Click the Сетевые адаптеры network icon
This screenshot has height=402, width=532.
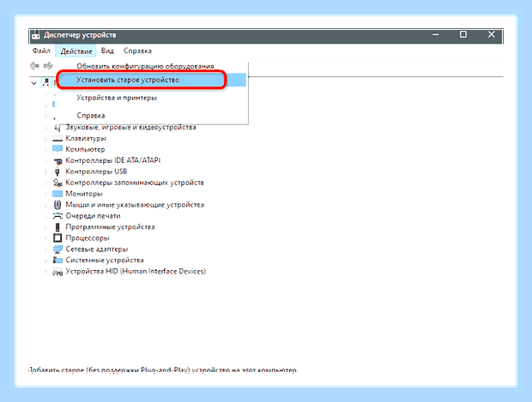pyautogui.click(x=57, y=249)
